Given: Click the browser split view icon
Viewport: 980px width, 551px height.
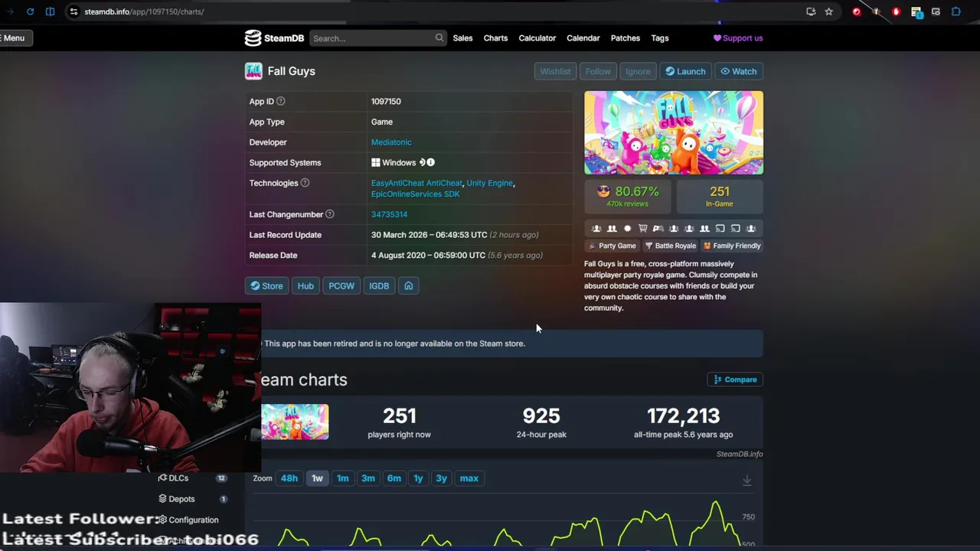Looking at the screenshot, I should coord(50,11).
